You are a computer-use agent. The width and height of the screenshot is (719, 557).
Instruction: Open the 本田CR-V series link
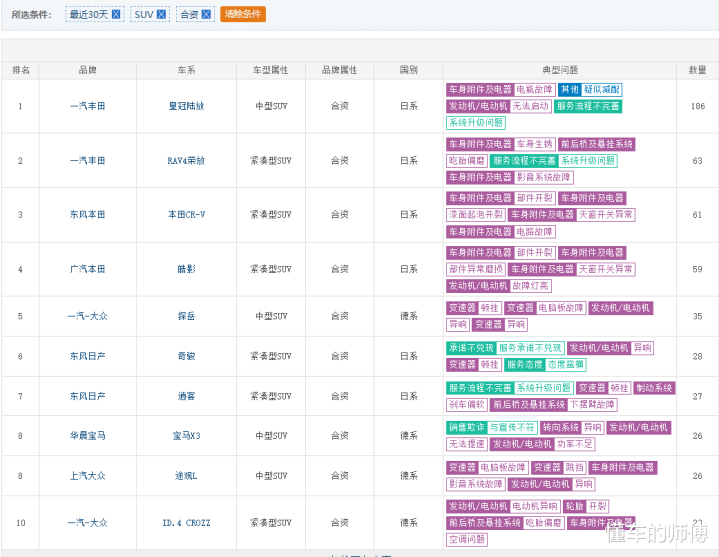pos(186,215)
